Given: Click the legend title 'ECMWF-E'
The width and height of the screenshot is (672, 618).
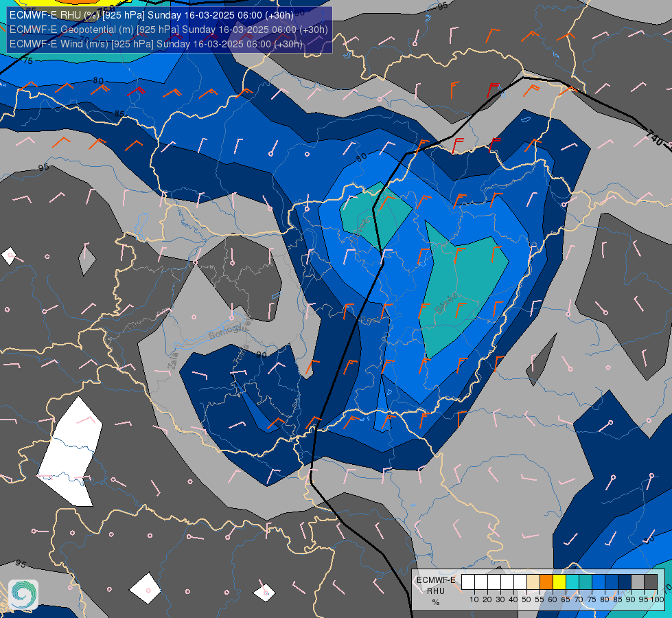Looking at the screenshot, I should coord(436,580).
